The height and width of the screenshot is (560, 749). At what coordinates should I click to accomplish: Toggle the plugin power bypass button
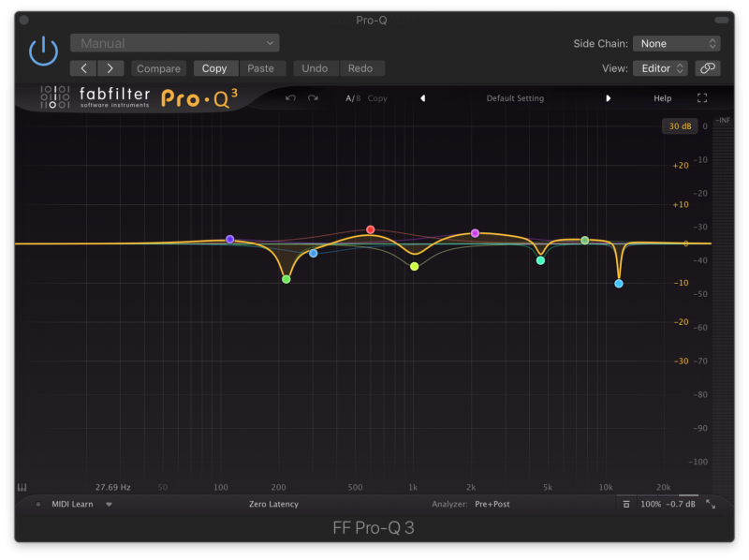click(43, 51)
